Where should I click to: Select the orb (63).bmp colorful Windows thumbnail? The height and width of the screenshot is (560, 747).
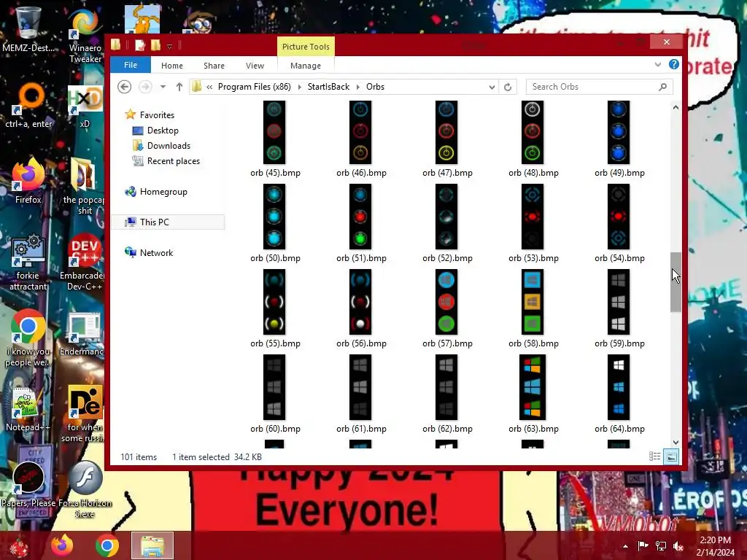532,387
